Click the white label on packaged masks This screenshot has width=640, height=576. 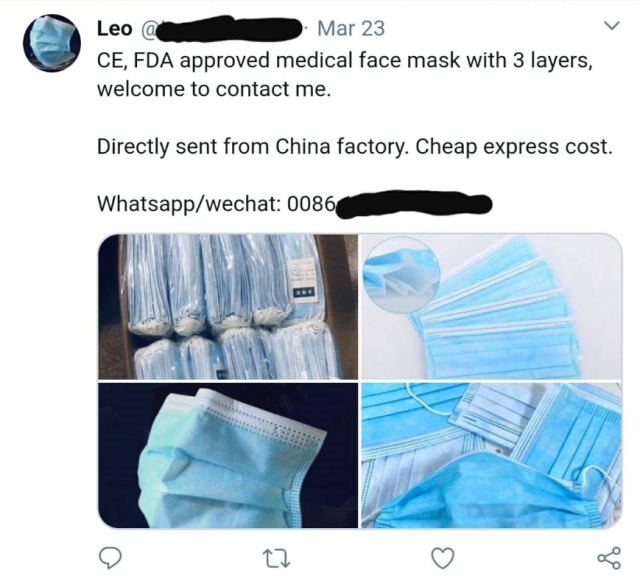[x=302, y=278]
